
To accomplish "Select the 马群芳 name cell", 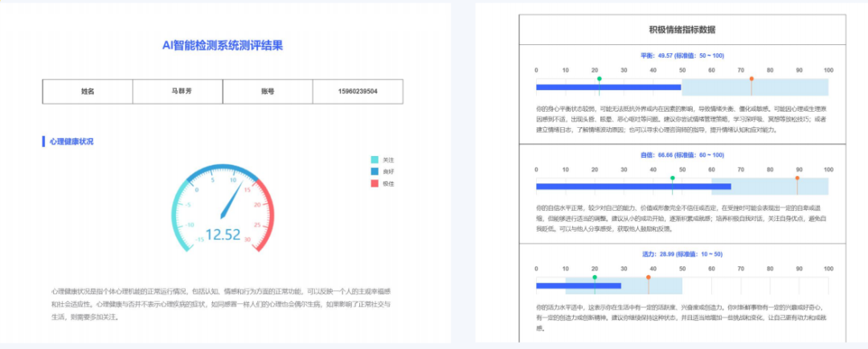I will 178,92.
